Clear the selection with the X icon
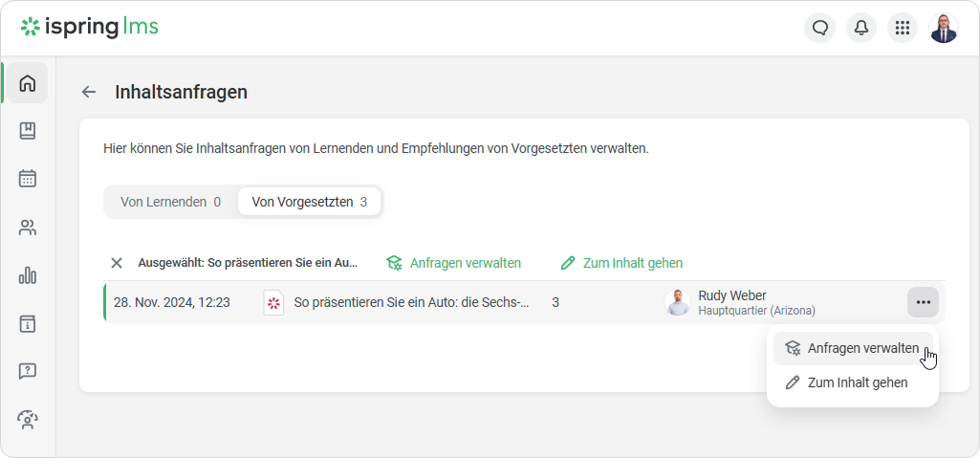The height and width of the screenshot is (458, 980). click(x=117, y=263)
